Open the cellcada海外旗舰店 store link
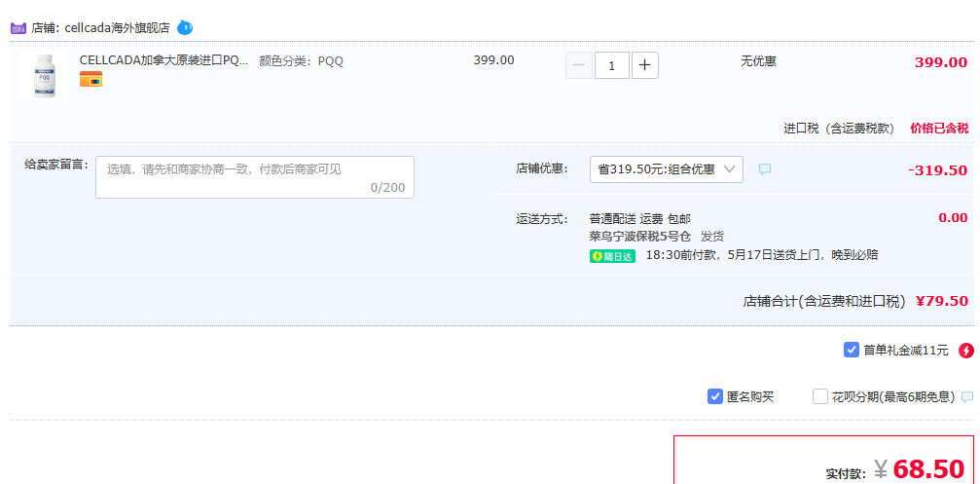Viewport: 980px width, 484px height. click(118, 28)
